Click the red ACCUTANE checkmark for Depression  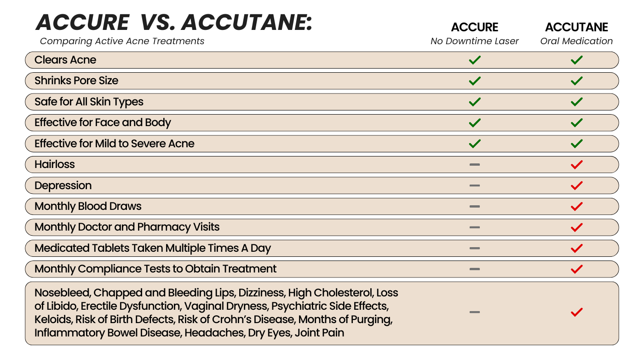click(x=576, y=185)
